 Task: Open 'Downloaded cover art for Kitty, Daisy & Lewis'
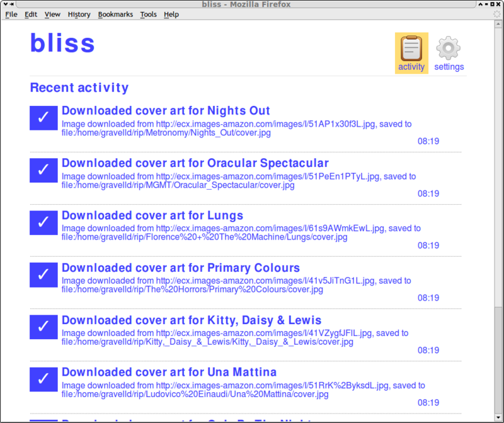[192, 320]
